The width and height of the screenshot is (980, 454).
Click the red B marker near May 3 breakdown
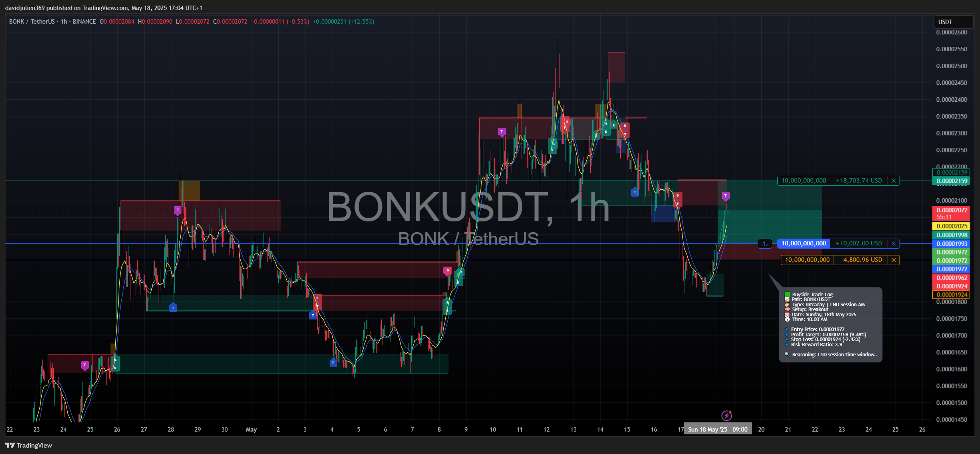click(317, 302)
